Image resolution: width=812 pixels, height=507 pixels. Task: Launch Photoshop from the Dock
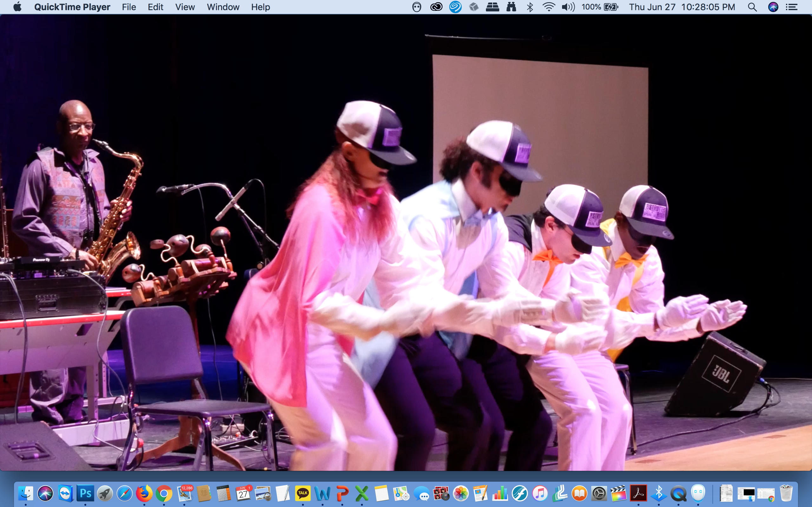(85, 494)
